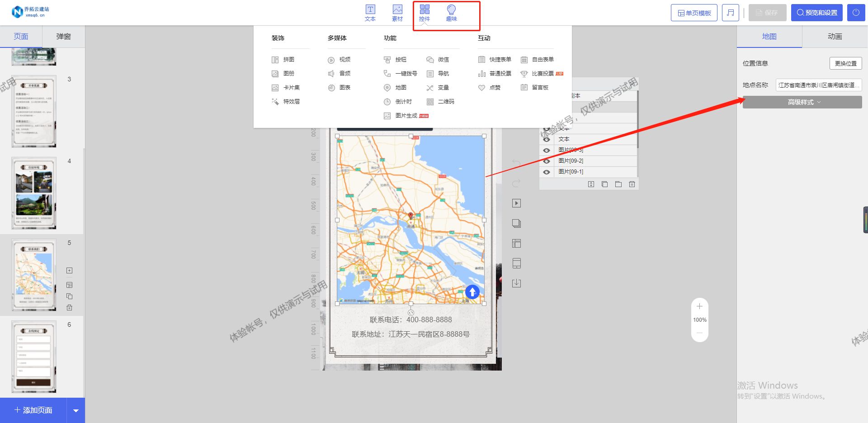The width and height of the screenshot is (868, 423).
Task: Hide the 图片[09-2] layer
Action: (547, 161)
